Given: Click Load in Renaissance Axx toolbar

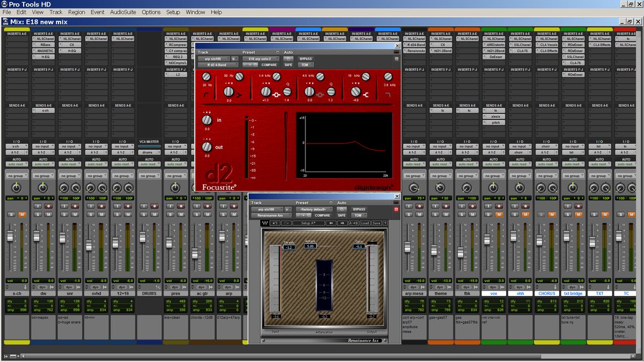Looking at the screenshot, I should tap(365, 223).
